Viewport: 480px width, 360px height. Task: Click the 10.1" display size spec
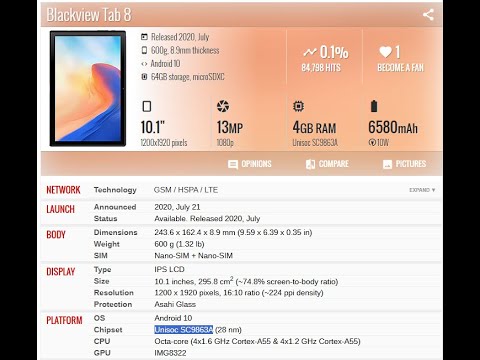coord(152,127)
